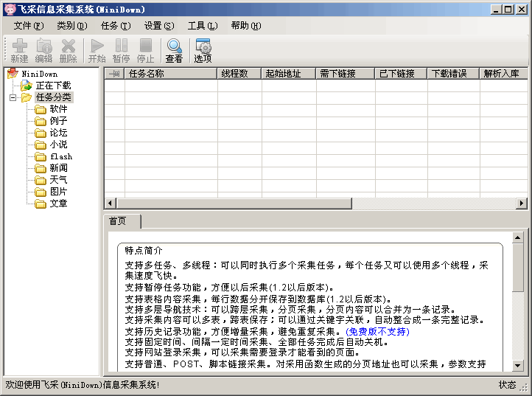Click the task list scroll-left arrow
Screen dimensions: 532x396
110,204
